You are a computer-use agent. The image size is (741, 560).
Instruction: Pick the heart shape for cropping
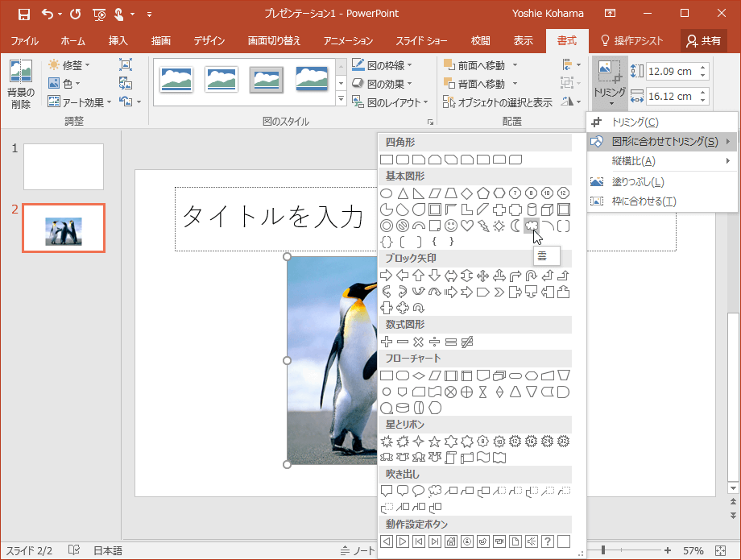pos(466,226)
